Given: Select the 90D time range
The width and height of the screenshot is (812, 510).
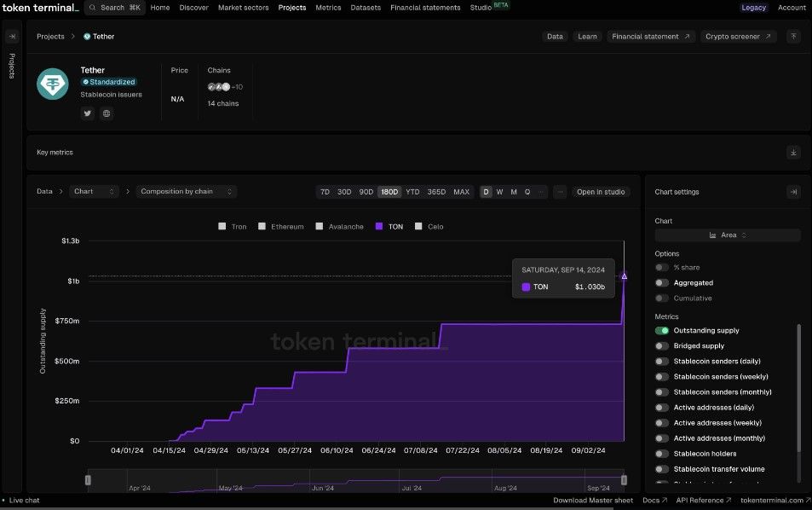Looking at the screenshot, I should (x=366, y=192).
